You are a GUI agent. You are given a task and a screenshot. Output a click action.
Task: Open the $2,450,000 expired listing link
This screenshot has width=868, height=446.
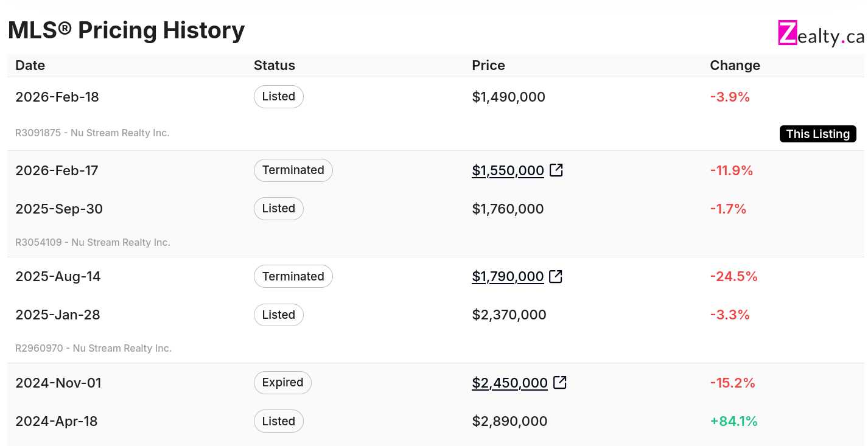click(509, 383)
